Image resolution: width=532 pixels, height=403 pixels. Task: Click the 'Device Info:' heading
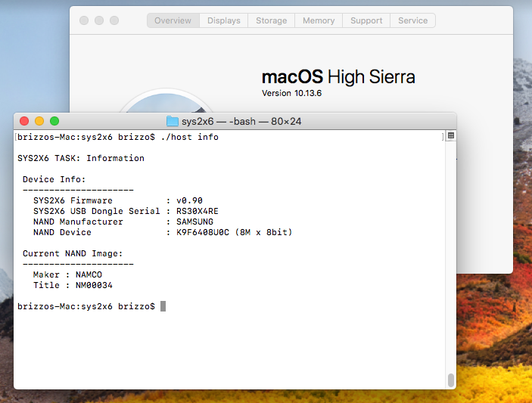coord(54,179)
